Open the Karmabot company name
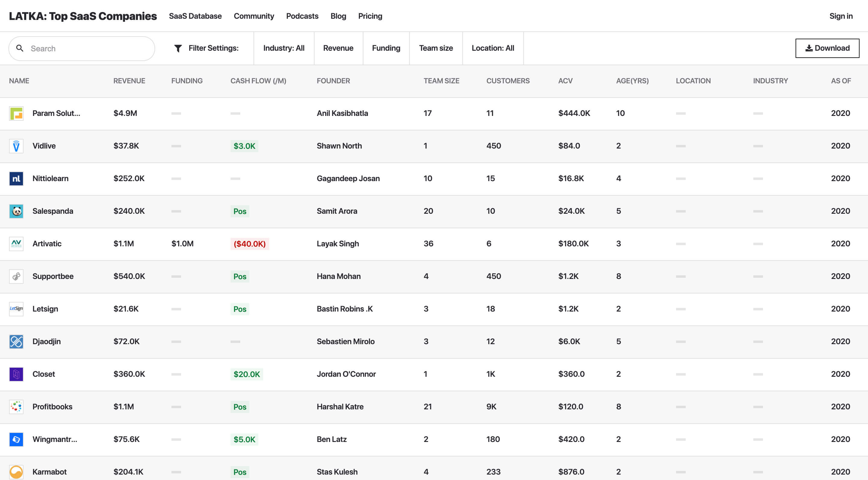Image resolution: width=868 pixels, height=480 pixels. click(49, 472)
